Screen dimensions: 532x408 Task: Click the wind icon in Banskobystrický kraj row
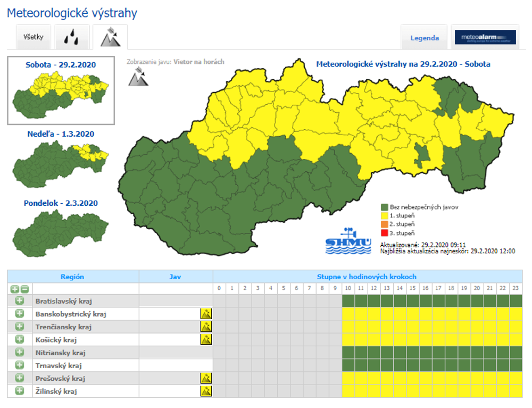[206, 313]
